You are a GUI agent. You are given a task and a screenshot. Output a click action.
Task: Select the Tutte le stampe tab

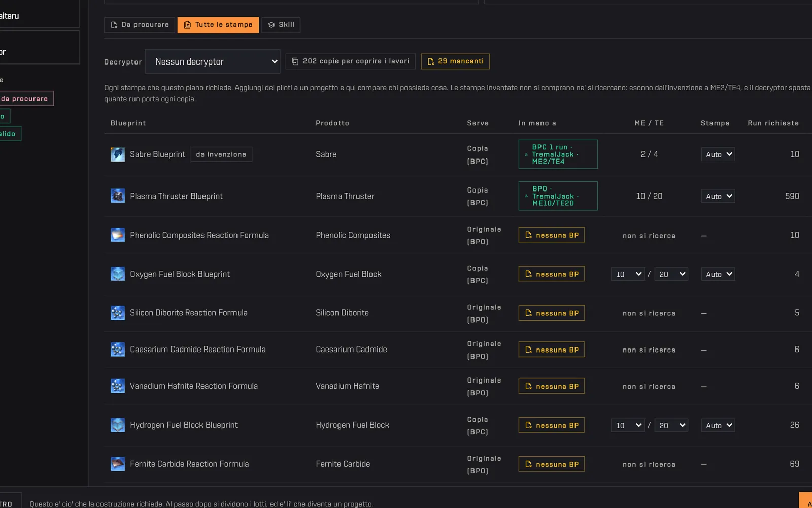(218, 25)
